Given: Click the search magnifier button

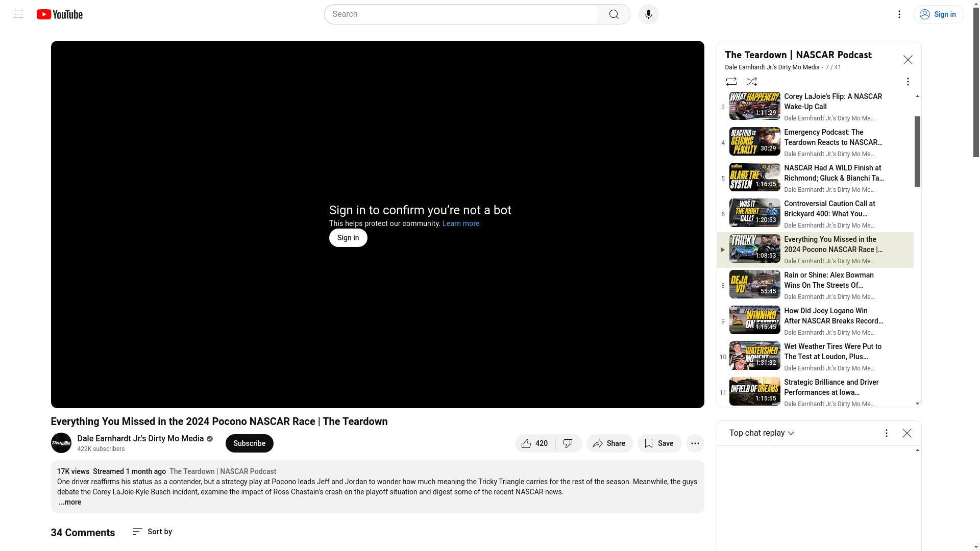Looking at the screenshot, I should 614,14.
